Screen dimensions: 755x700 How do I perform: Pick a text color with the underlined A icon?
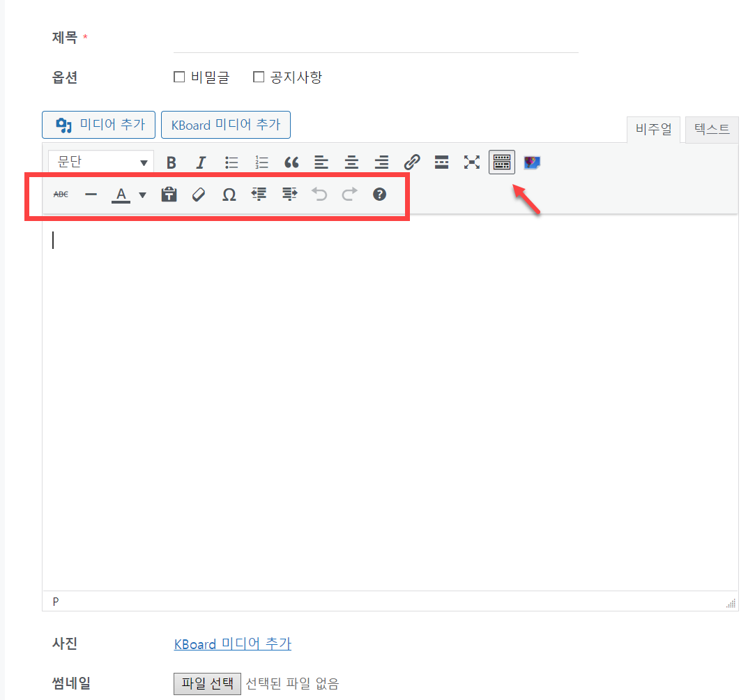point(121,194)
